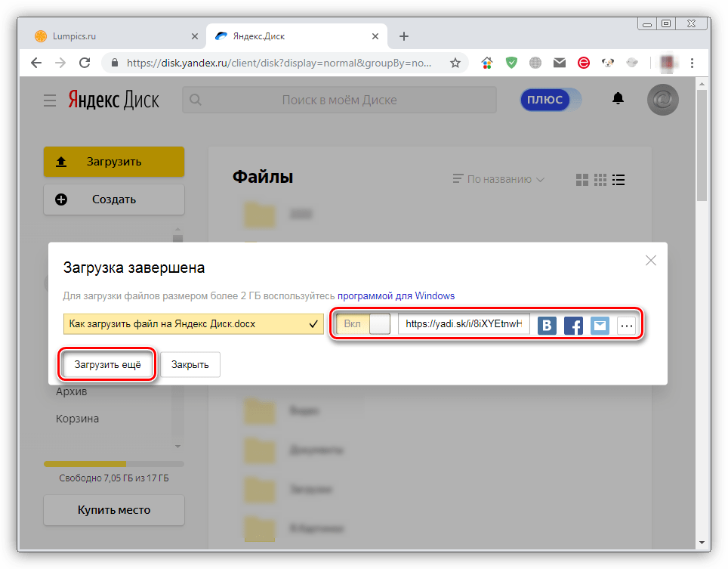Image resolution: width=728 pixels, height=569 pixels.
Task: Click the mail envelope extension icon
Action: click(x=560, y=63)
